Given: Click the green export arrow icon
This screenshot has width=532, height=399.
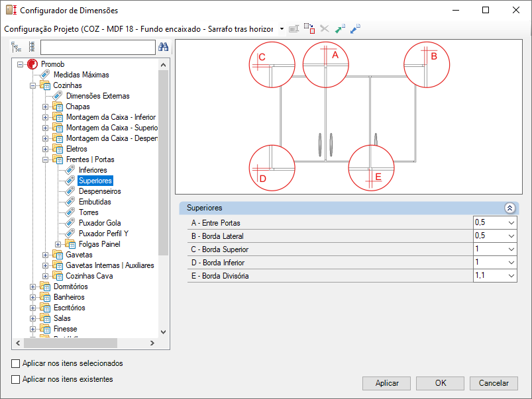Looking at the screenshot, I should (x=340, y=29).
